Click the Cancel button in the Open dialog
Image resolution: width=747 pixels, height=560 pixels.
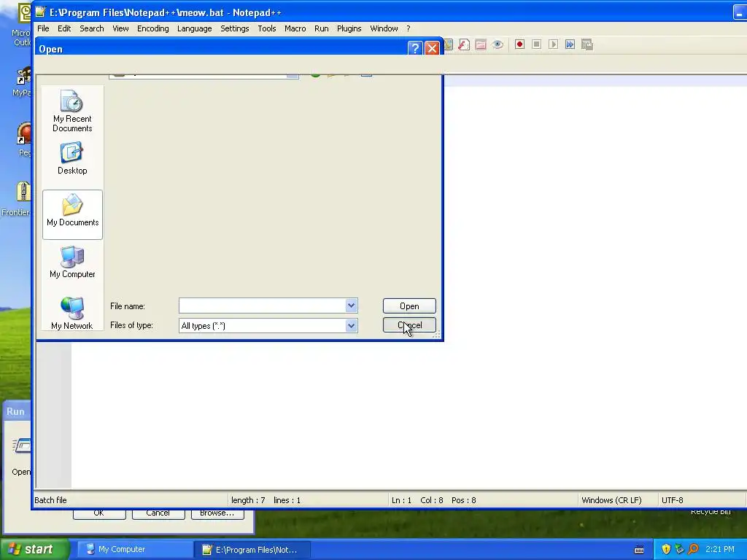coord(409,325)
